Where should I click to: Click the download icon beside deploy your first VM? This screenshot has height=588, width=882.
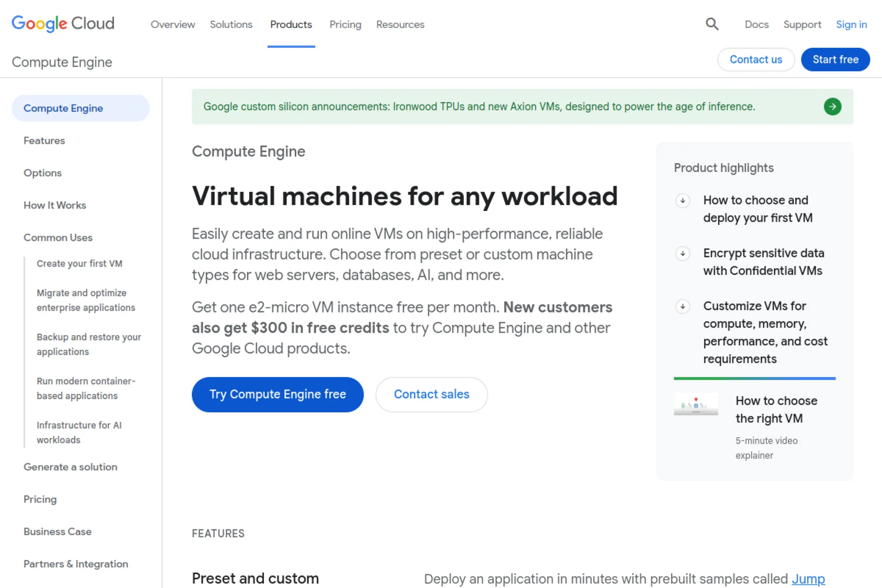coord(682,201)
